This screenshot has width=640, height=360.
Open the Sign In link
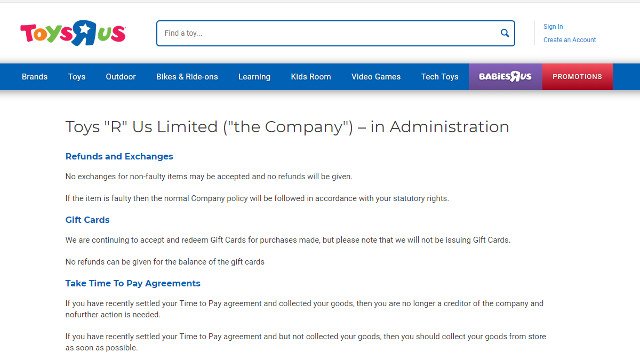tap(553, 27)
